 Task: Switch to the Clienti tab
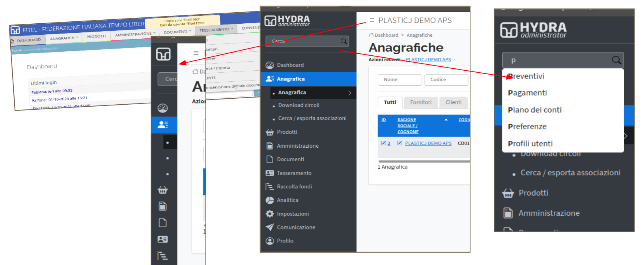(x=454, y=102)
